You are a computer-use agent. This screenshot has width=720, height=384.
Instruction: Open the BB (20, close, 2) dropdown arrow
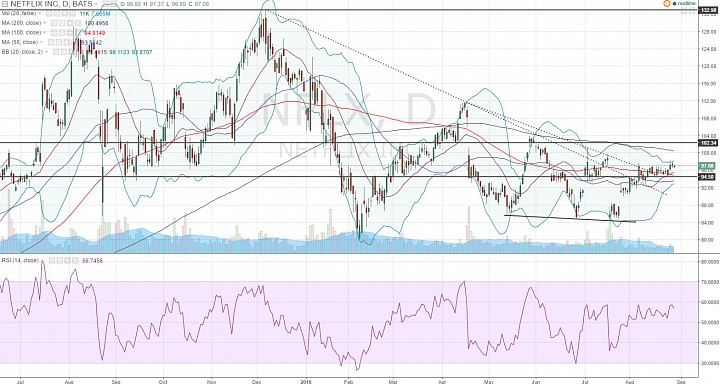click(x=47, y=52)
